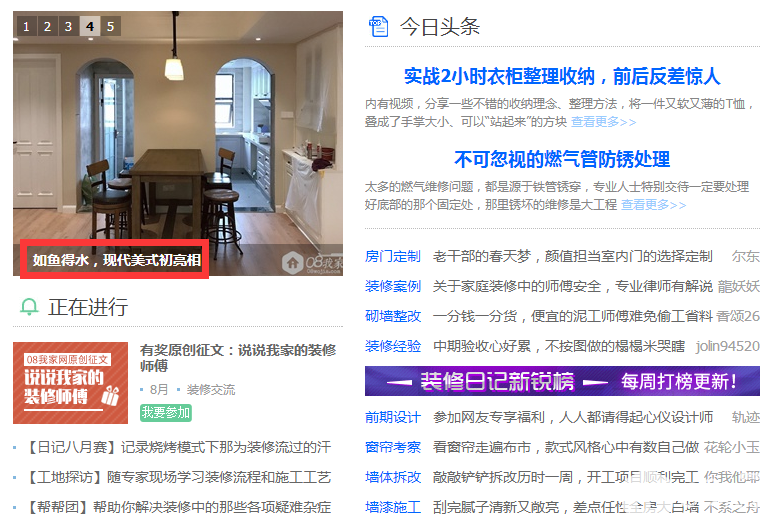777x529 pixels.
Task: Click 查看更多 under the wardrobe article
Action: [x=603, y=122]
